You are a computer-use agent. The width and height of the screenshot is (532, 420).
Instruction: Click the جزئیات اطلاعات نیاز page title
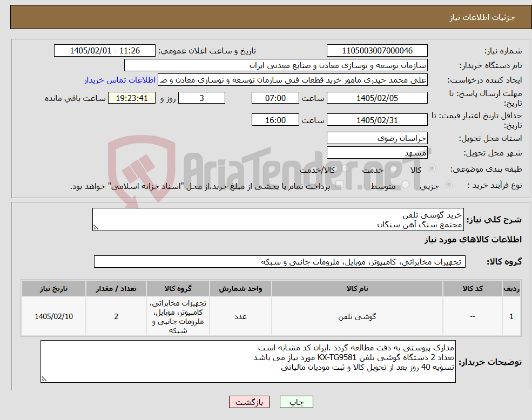(482, 17)
